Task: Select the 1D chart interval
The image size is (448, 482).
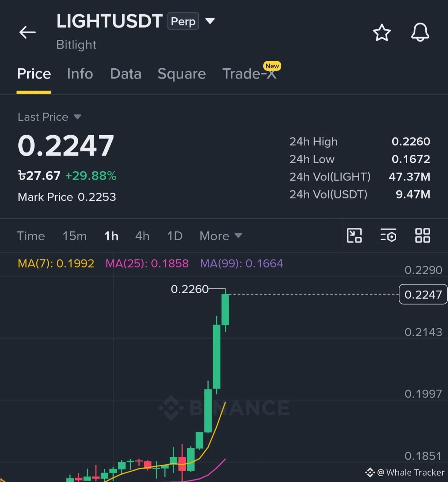Action: tap(175, 236)
